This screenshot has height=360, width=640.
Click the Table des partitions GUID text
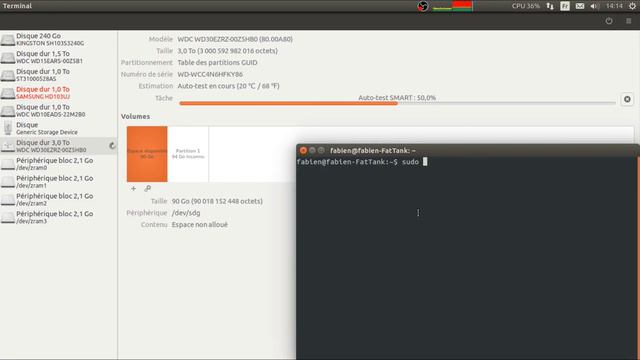pos(217,62)
